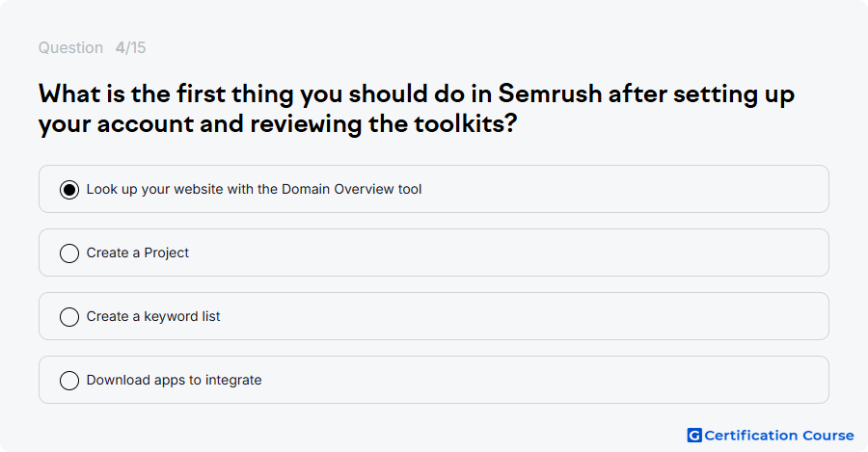This screenshot has width=868, height=452.
Task: Click the 4/15 number indicator
Action: pos(130,47)
